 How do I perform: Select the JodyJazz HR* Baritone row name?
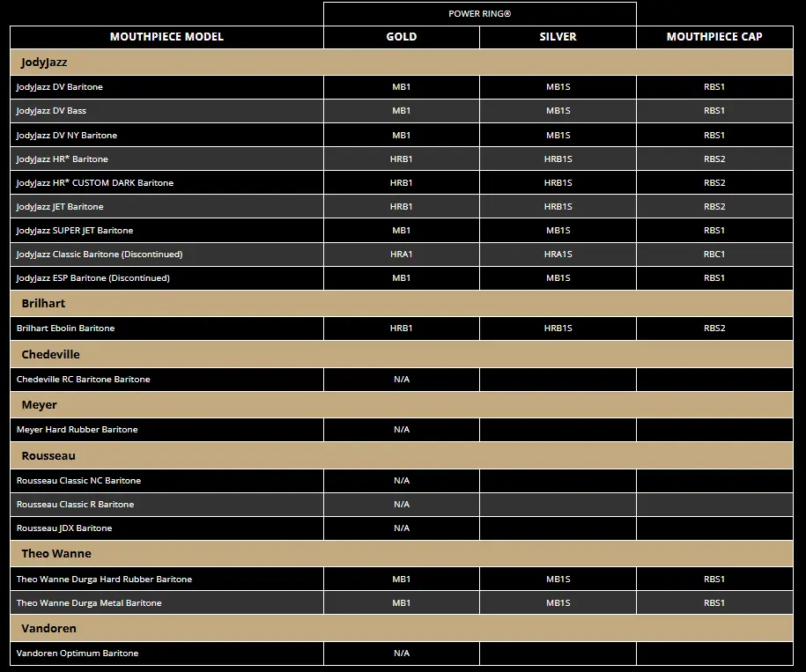coord(63,159)
